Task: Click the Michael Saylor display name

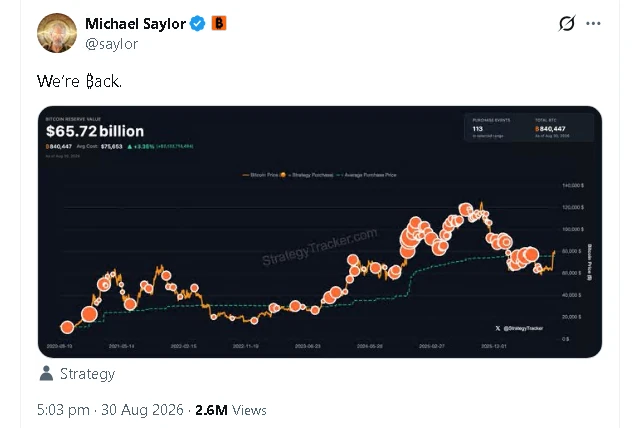Action: pyautogui.click(x=135, y=24)
